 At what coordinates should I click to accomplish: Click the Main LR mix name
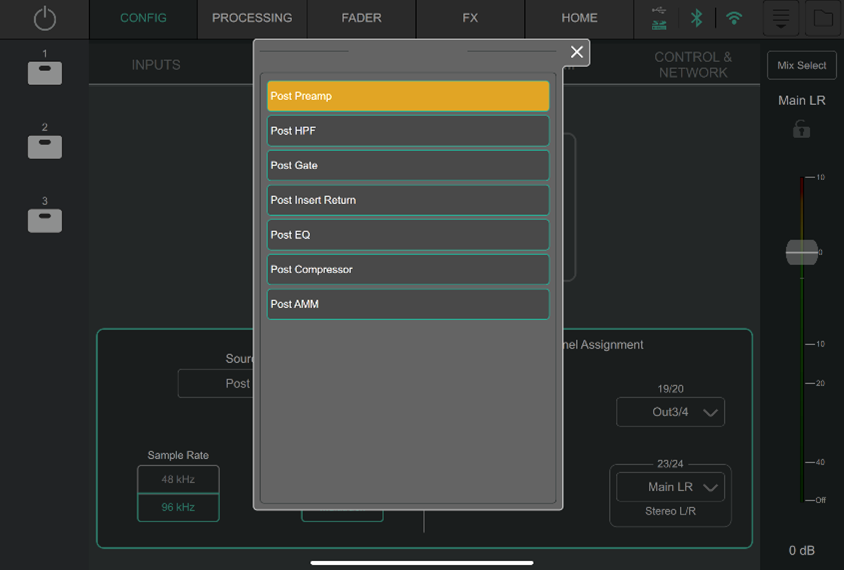801,100
